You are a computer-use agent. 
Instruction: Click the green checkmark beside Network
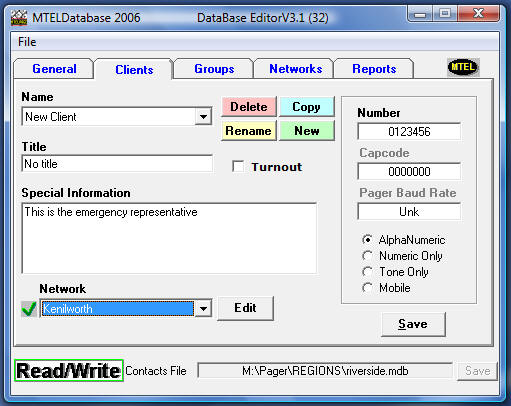29,308
